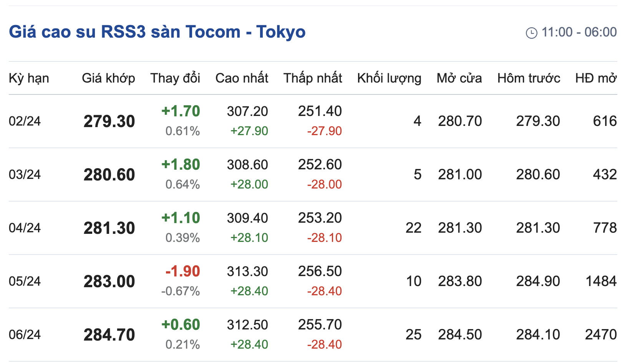Click the clock icon beside trading hours

pos(531,33)
